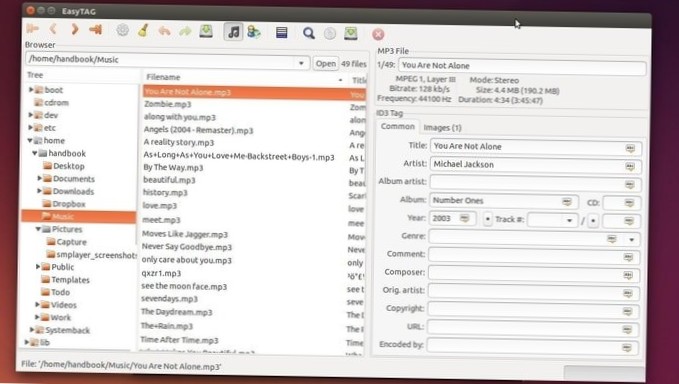Open the magnifier search files tool
679x384 pixels.
(309, 33)
